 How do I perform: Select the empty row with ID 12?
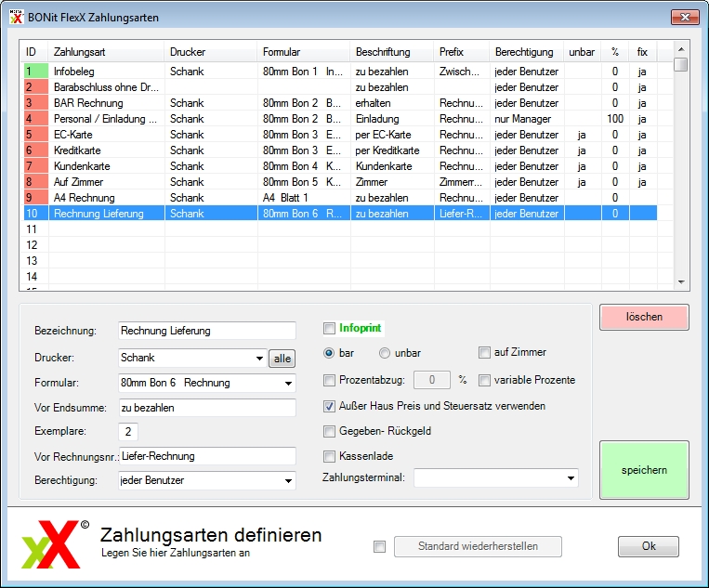click(x=340, y=245)
